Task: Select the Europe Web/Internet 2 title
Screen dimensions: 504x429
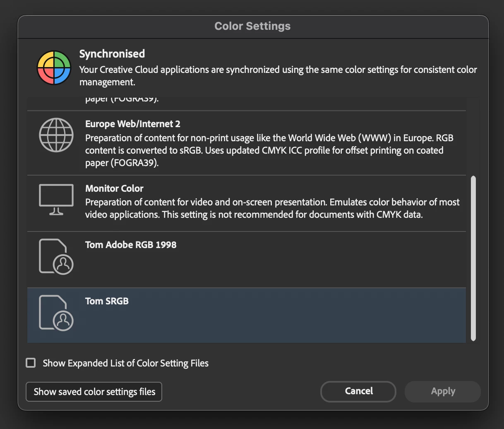Action: (x=133, y=124)
